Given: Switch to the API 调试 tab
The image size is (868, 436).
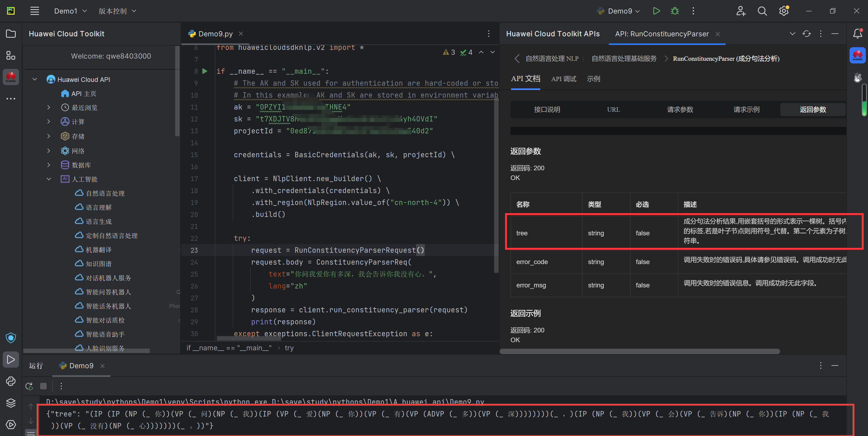Looking at the screenshot, I should (x=563, y=79).
